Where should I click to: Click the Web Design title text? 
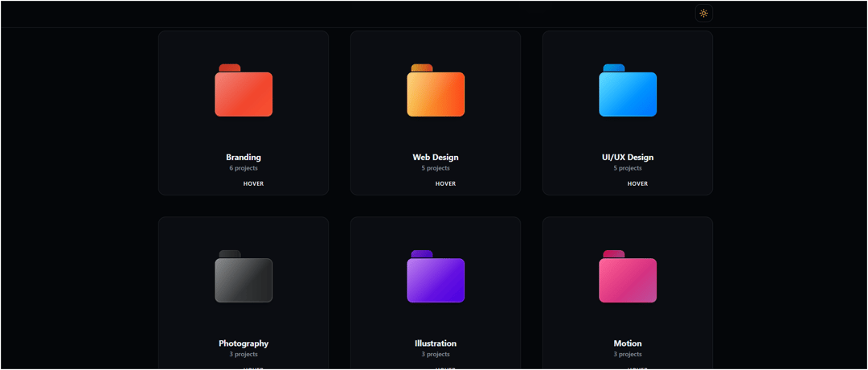tap(436, 158)
